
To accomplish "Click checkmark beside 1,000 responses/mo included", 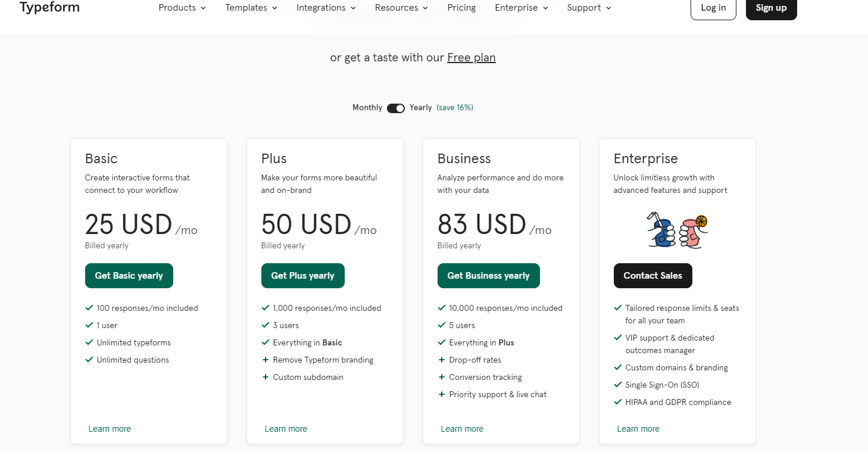I will tap(266, 308).
